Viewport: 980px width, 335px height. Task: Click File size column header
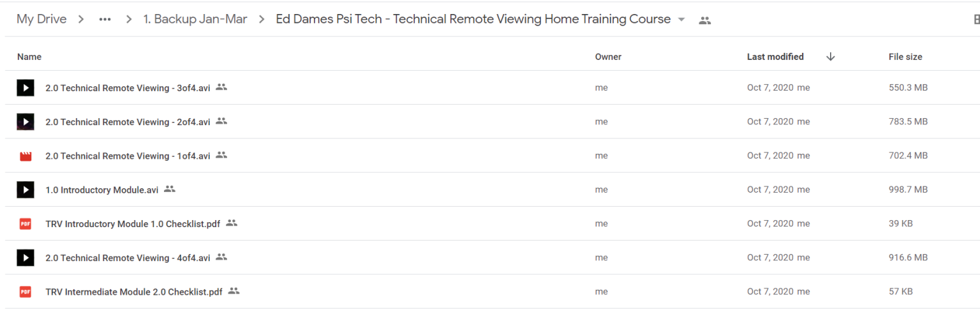(905, 57)
